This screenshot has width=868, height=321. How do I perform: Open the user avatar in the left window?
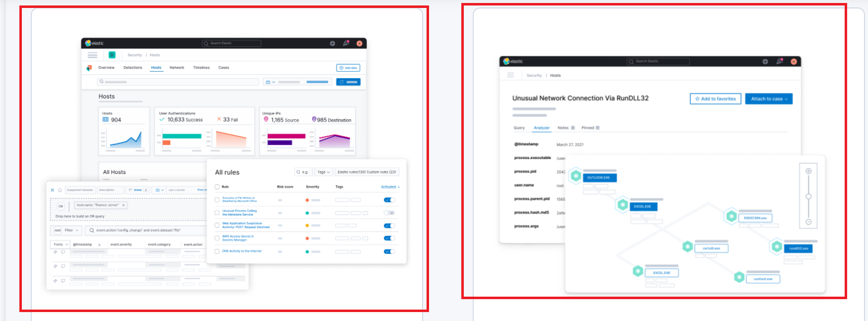click(360, 43)
